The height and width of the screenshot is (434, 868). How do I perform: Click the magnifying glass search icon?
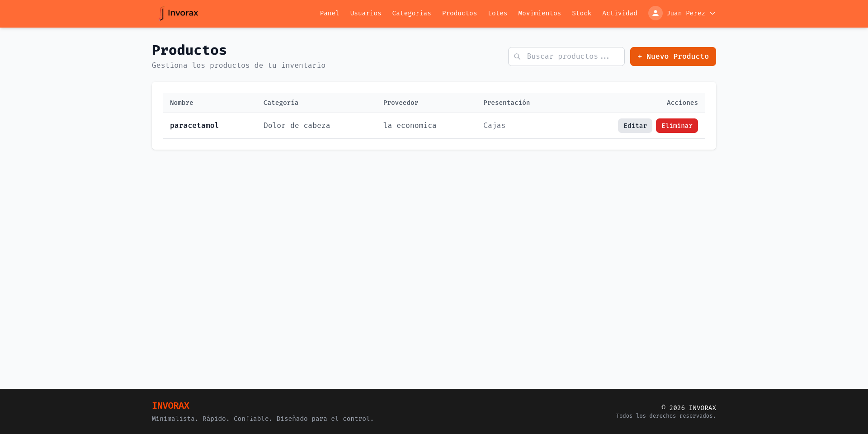click(517, 57)
